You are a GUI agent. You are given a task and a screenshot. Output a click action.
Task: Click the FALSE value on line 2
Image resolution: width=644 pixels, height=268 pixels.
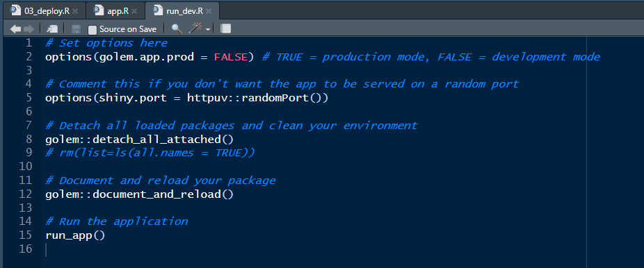tap(231, 57)
